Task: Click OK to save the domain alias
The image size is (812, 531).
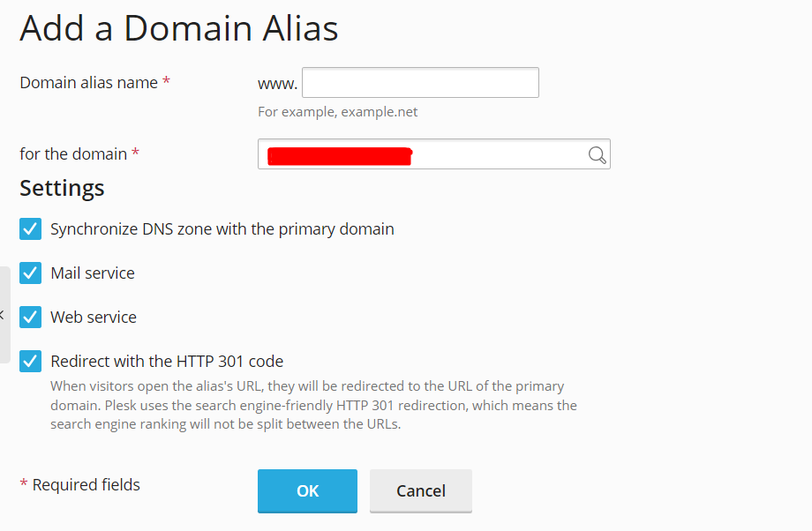Action: point(307,490)
